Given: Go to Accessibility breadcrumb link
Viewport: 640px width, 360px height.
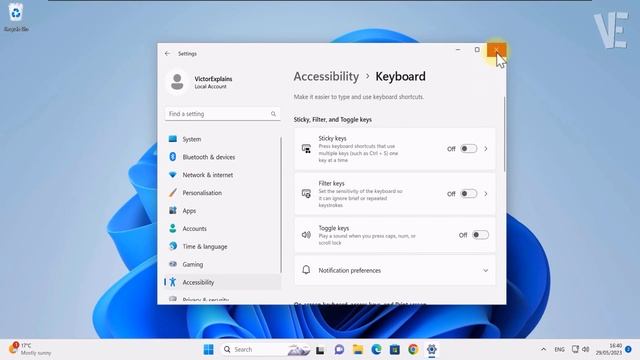Looking at the screenshot, I should coord(326,76).
